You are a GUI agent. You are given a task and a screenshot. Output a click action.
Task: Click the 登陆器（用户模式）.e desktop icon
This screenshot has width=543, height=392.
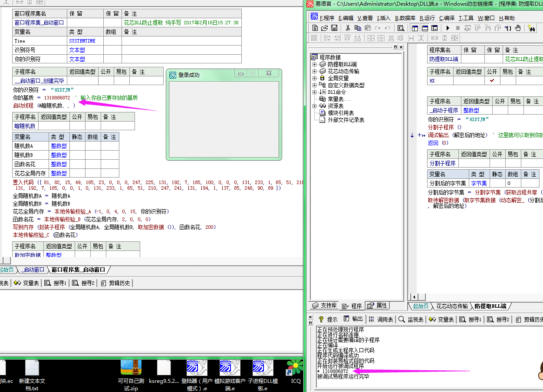click(x=197, y=375)
